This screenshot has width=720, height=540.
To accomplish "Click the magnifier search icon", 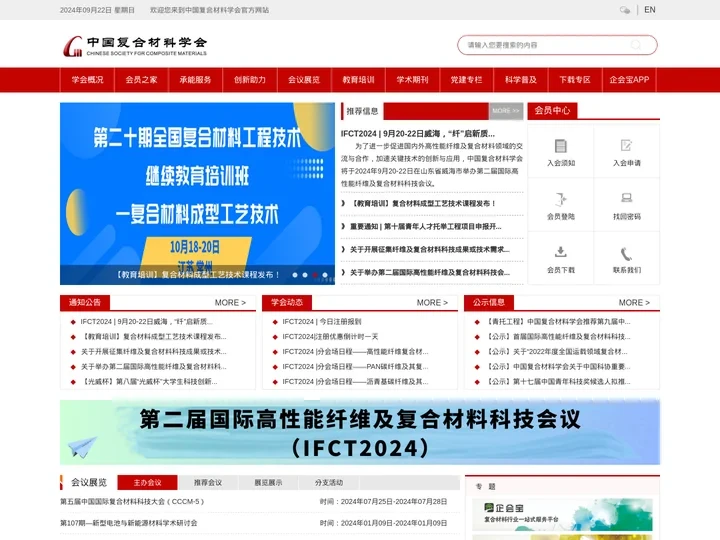I will [x=636, y=45].
